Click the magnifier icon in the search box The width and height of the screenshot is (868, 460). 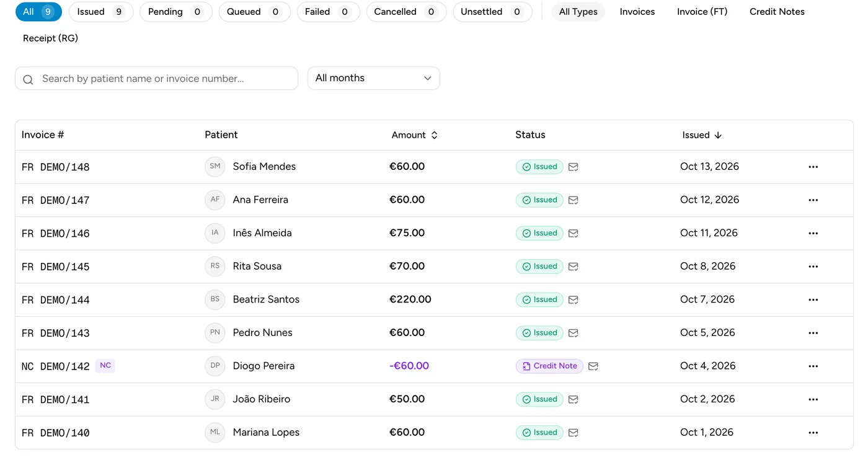pyautogui.click(x=28, y=79)
